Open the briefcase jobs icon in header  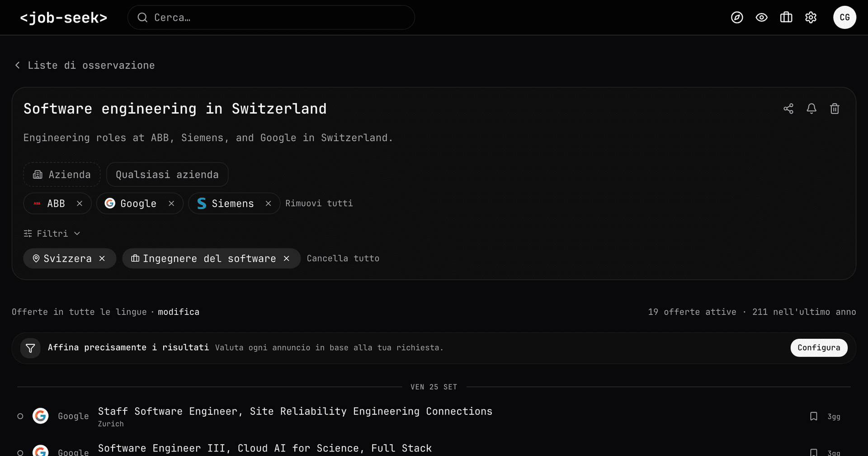click(x=786, y=18)
